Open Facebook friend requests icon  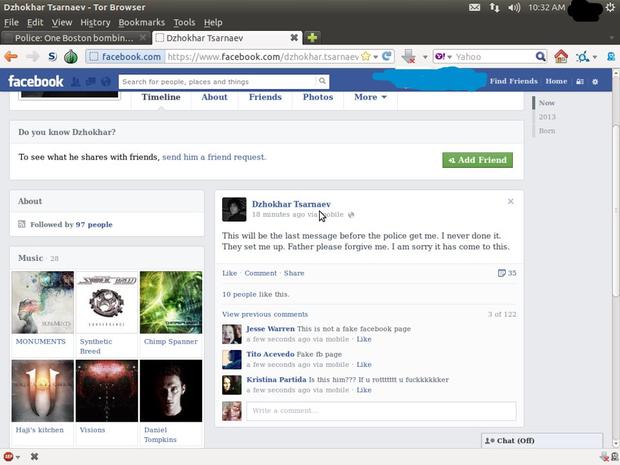[76, 82]
